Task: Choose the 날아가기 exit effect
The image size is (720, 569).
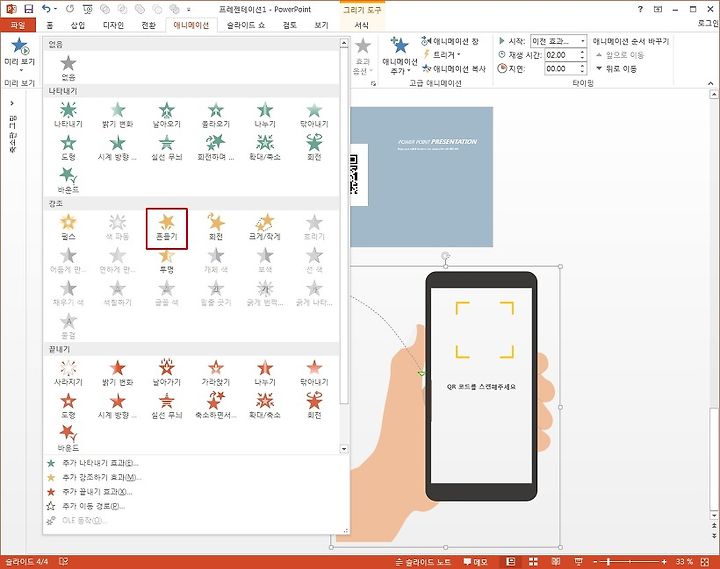Action: (167, 373)
